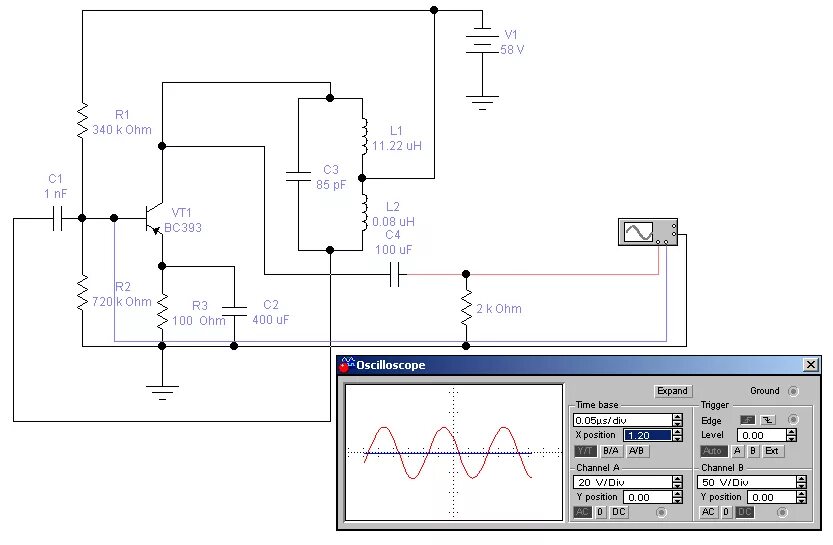Decrease trigger Level with the down arrow
The image size is (833, 545).
[792, 438]
